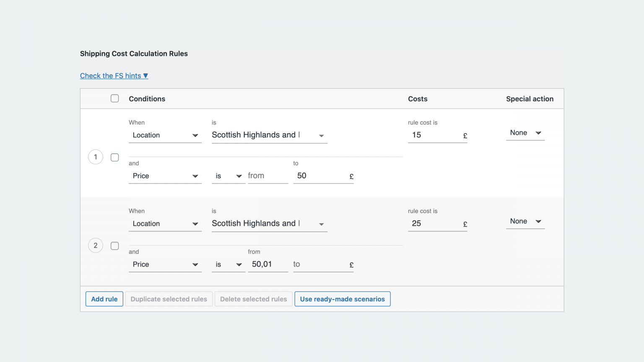Open the Price condition dropdown in rule 1
The image size is (644, 362).
tap(165, 176)
